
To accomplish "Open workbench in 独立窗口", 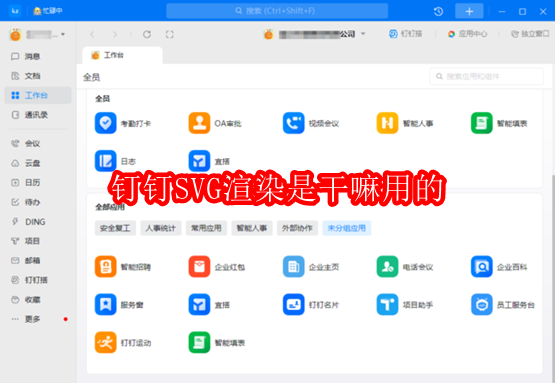I will (530, 34).
